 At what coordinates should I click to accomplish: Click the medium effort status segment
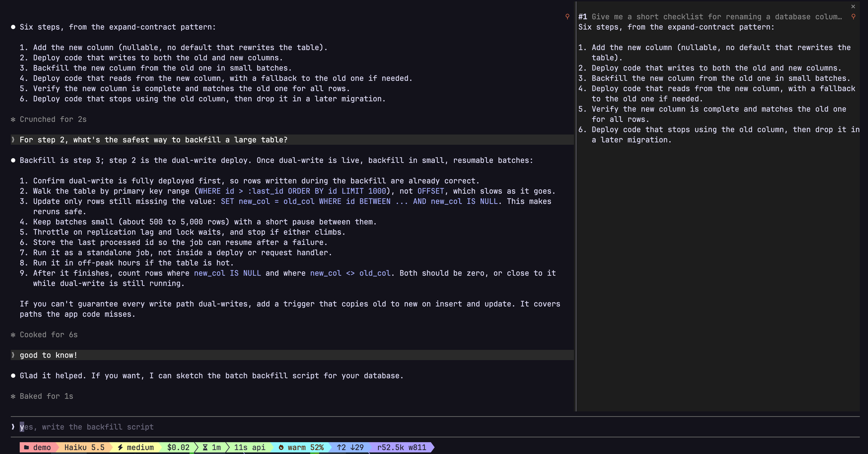(135, 447)
